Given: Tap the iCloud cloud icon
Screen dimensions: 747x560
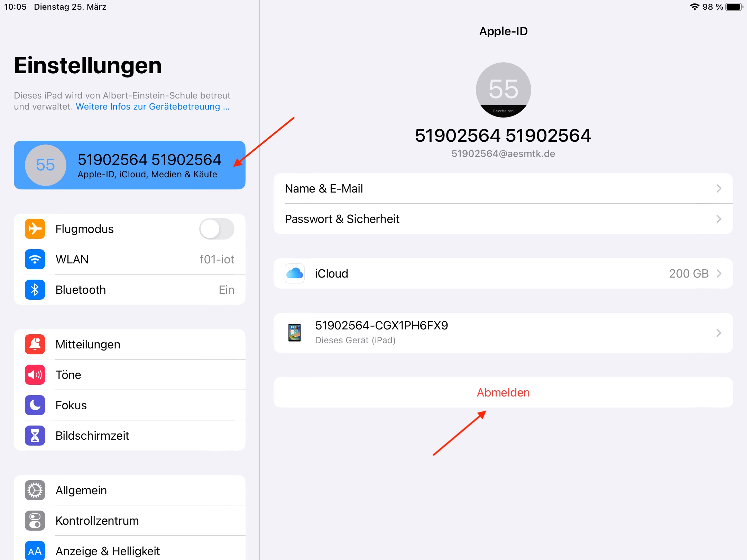Looking at the screenshot, I should coord(295,273).
